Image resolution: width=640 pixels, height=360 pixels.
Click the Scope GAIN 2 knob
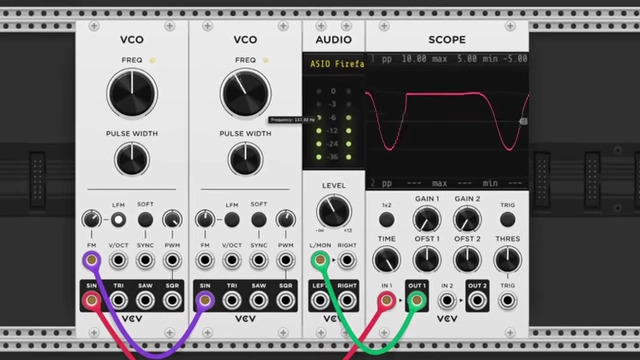(x=467, y=219)
